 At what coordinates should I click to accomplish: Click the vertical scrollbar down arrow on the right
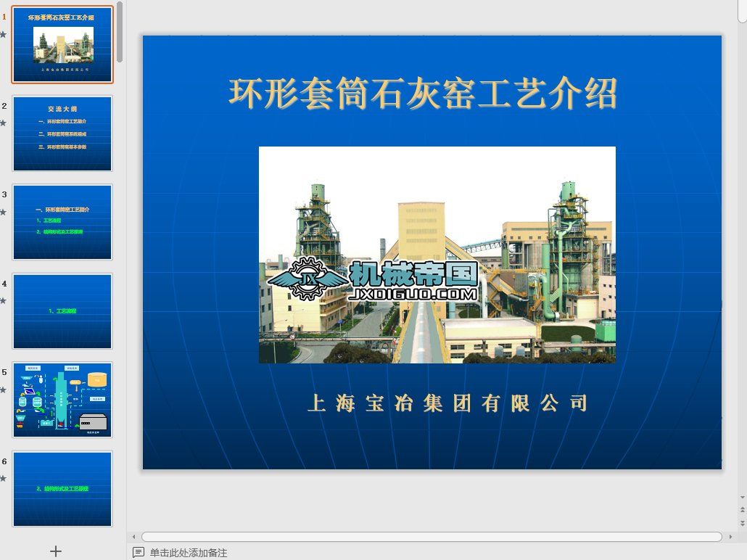742,498
